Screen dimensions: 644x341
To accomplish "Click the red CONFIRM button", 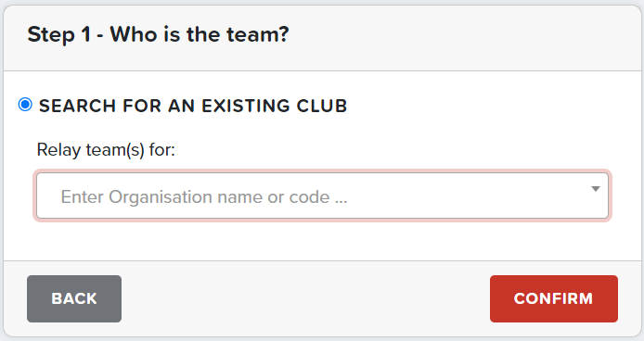I will (554, 298).
